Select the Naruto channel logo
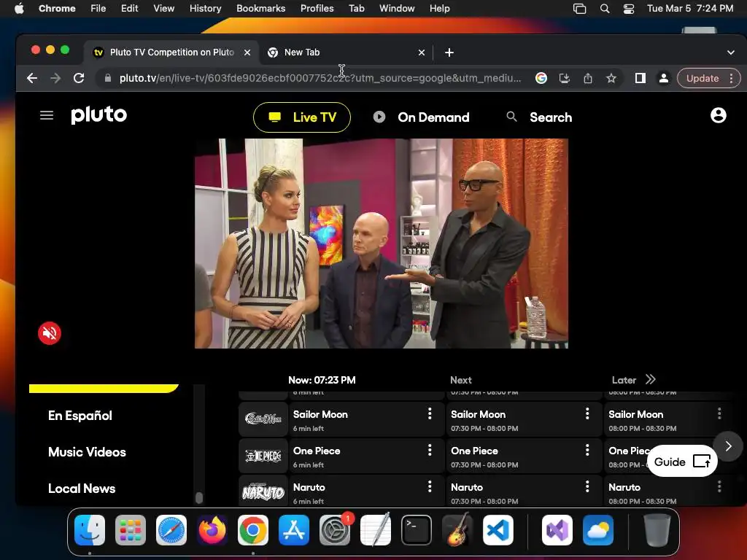Image resolution: width=747 pixels, height=560 pixels. [263, 491]
